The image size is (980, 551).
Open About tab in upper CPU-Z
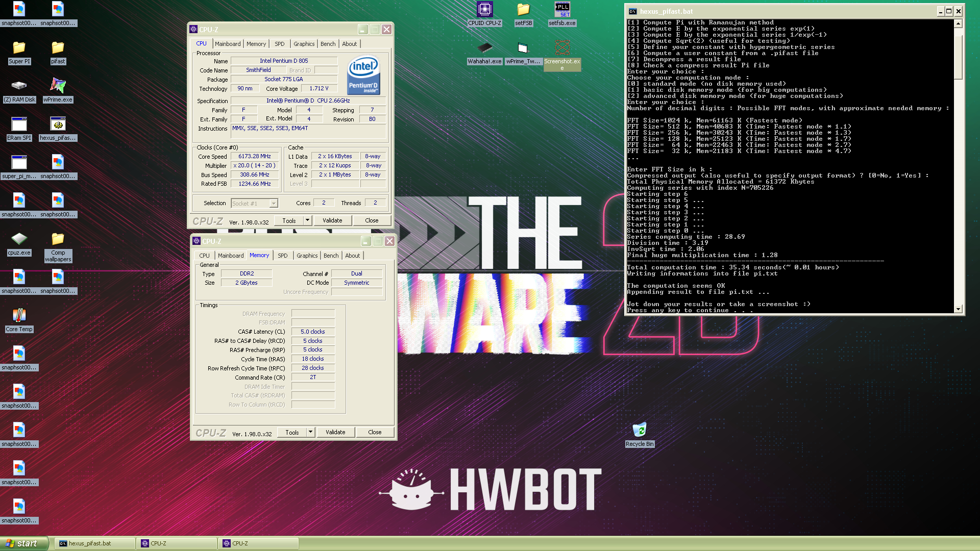pyautogui.click(x=350, y=44)
